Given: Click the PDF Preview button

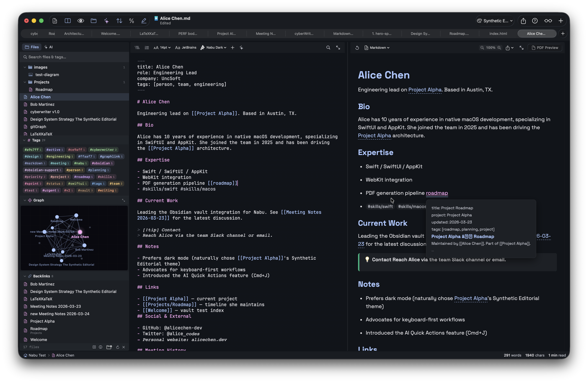Looking at the screenshot, I should pyautogui.click(x=545, y=47).
